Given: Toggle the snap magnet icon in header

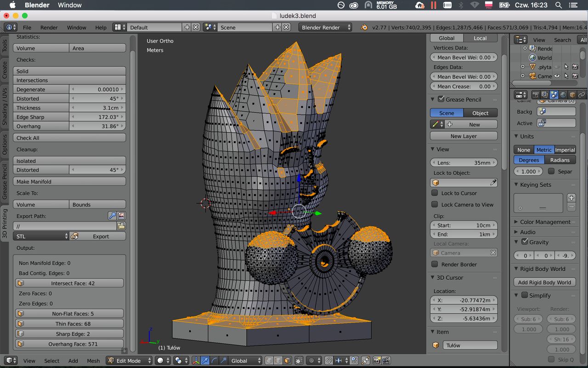Looking at the screenshot, I should click(328, 361).
